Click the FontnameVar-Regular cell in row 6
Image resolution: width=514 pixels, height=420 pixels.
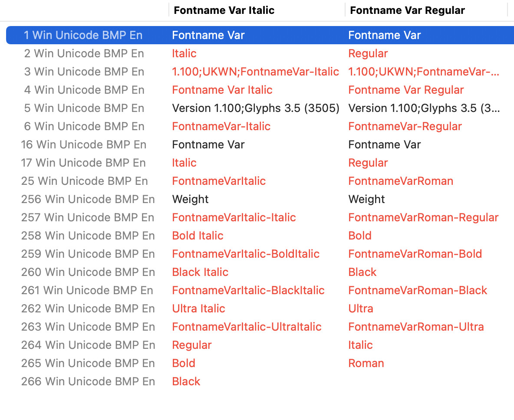coord(405,126)
